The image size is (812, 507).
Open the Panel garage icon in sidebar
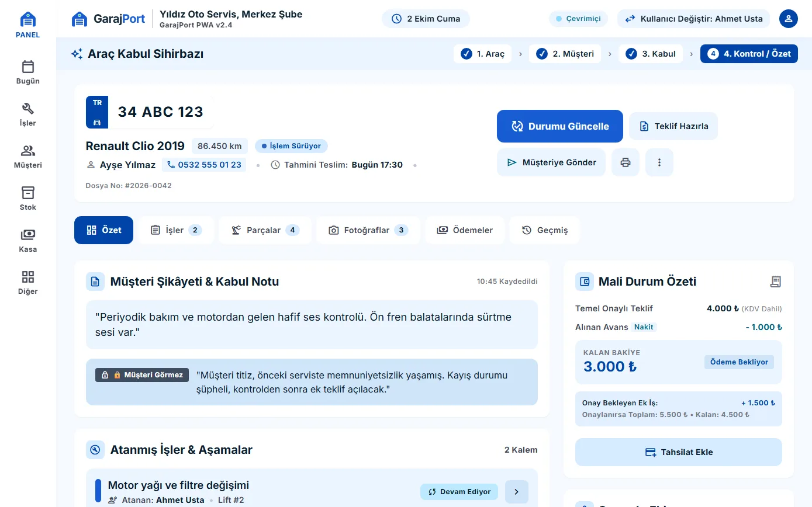(x=28, y=25)
